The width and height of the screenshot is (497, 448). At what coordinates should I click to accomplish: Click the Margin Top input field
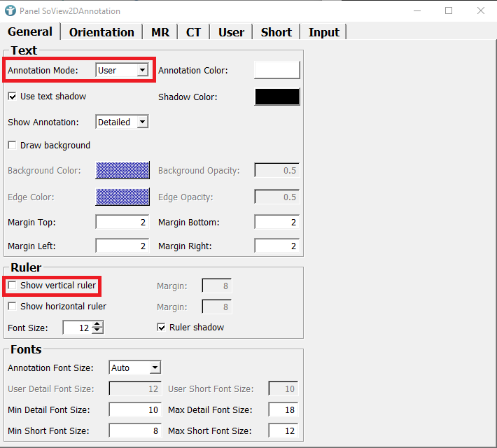(x=122, y=223)
